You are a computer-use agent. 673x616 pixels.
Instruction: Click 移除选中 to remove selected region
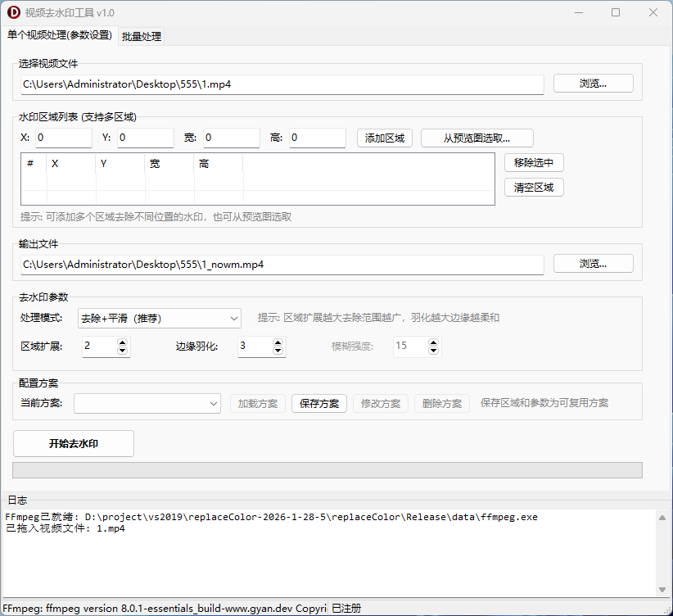click(534, 162)
